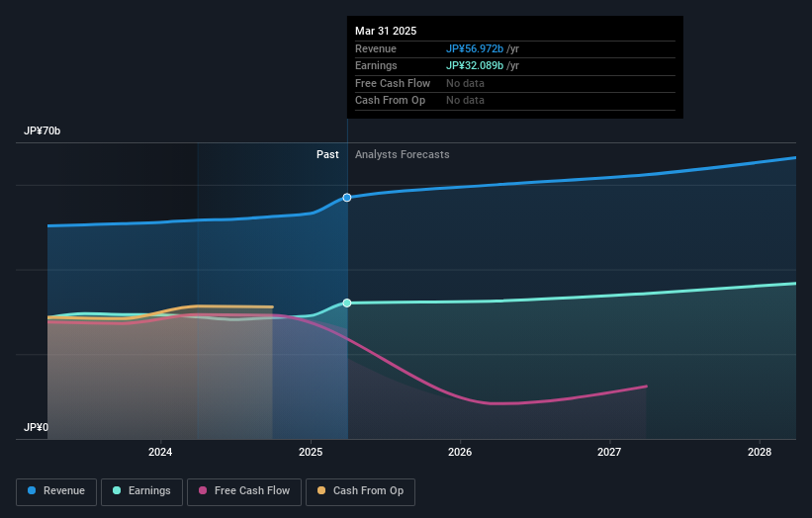Click the 2024 x-axis label
The image size is (812, 518).
[x=160, y=453]
